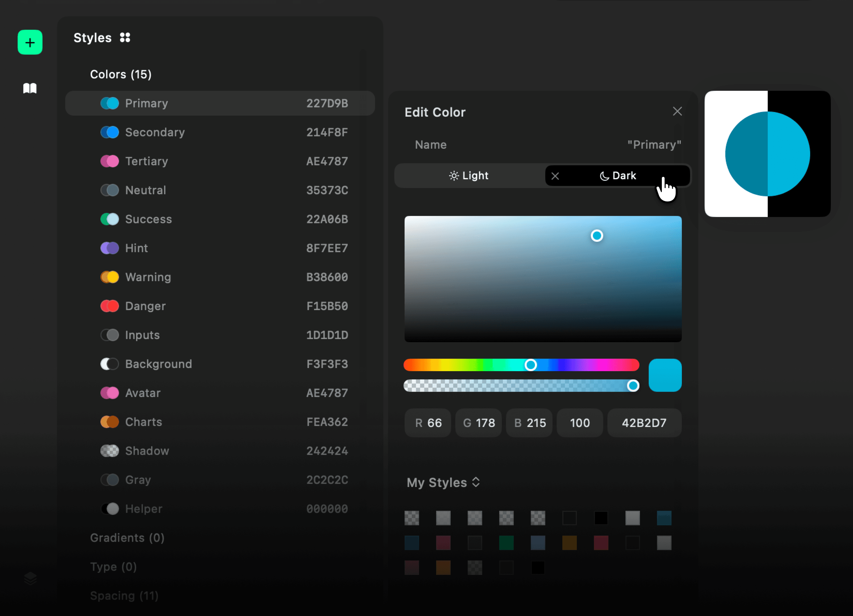Click the four-dot grid icon beside Styles
This screenshot has width=853, height=616.
pos(125,38)
